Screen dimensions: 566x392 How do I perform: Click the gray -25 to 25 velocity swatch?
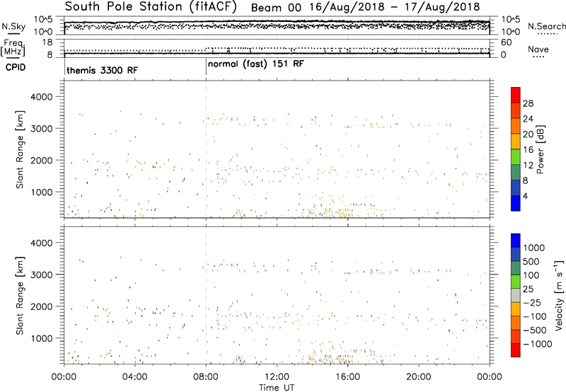click(x=516, y=295)
